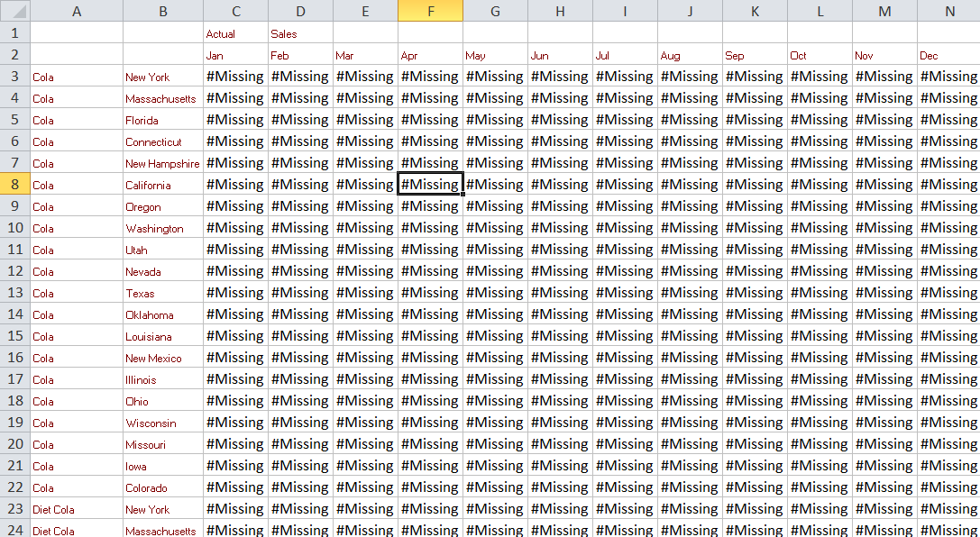Select row 8 header
Screen dimensions: 980x537
15,184
